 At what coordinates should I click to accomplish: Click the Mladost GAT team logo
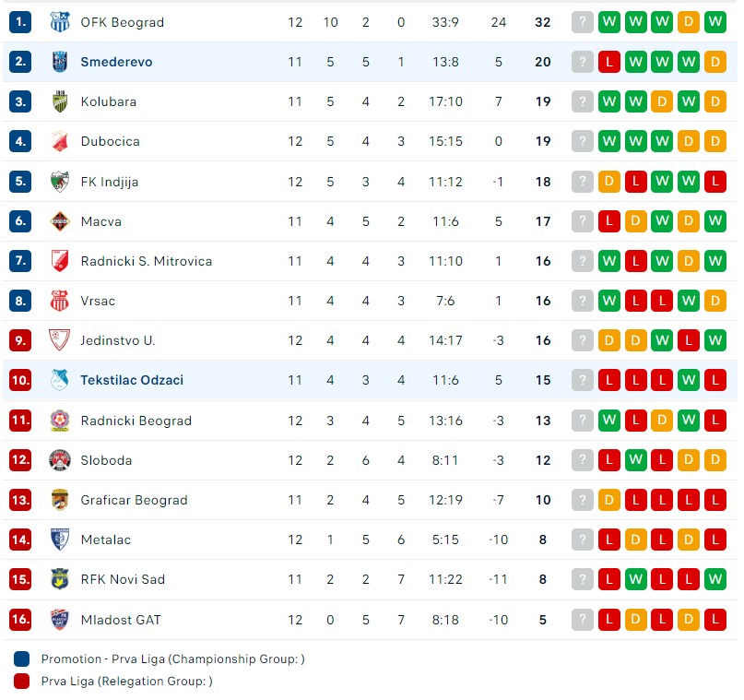60,620
